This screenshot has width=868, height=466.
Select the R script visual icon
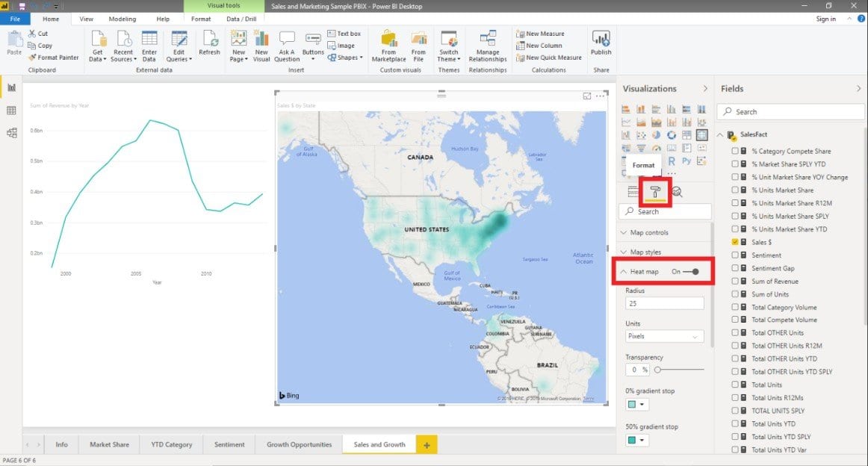tap(672, 161)
